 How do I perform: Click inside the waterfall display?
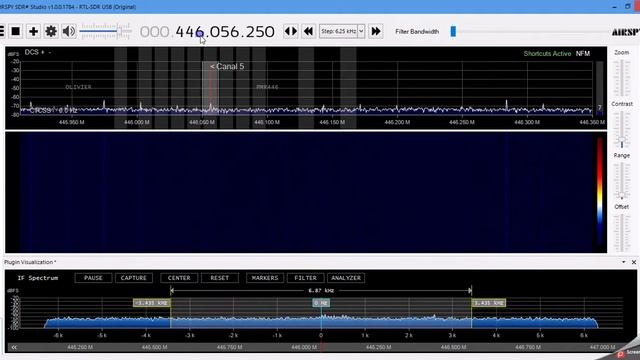point(306,192)
